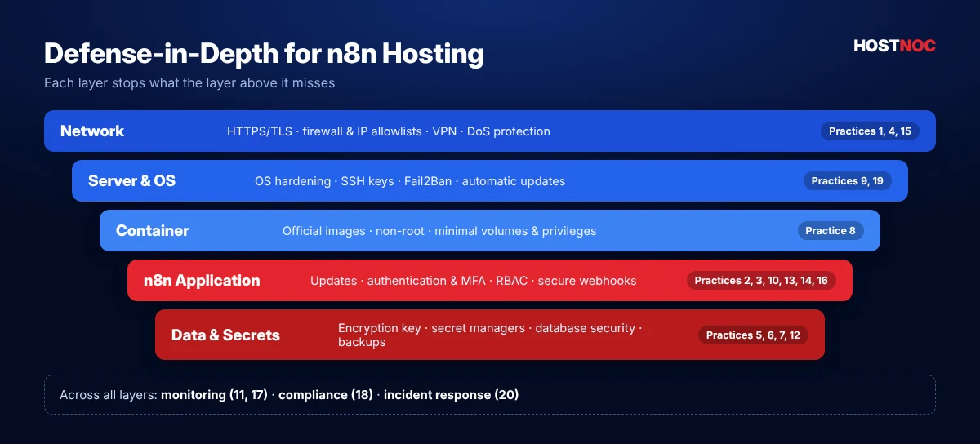Click the 'compliance (18)' text
The image size is (980, 444).
tap(326, 395)
